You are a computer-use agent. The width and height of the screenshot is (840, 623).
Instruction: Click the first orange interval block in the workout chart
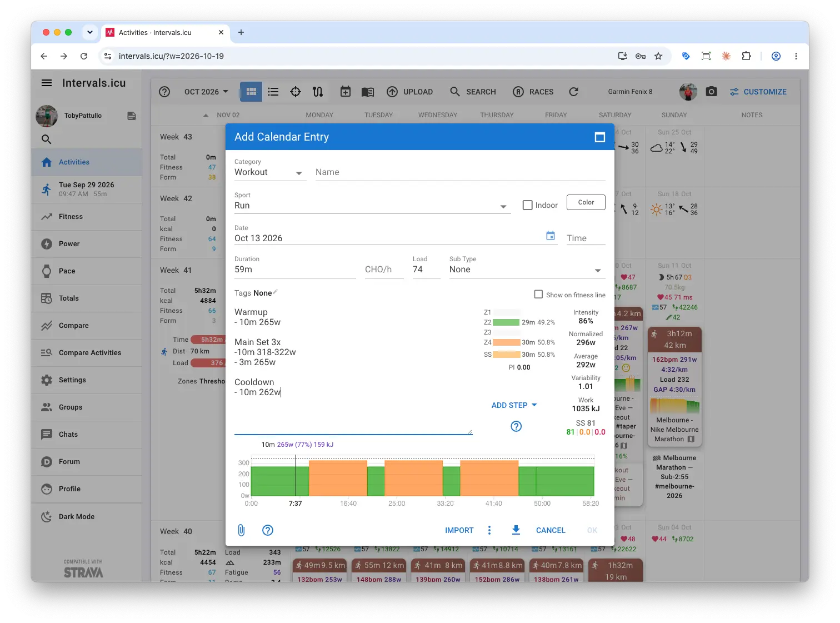338,478
